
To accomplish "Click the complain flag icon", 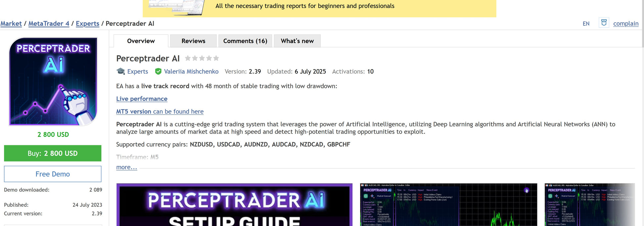I will [604, 23].
